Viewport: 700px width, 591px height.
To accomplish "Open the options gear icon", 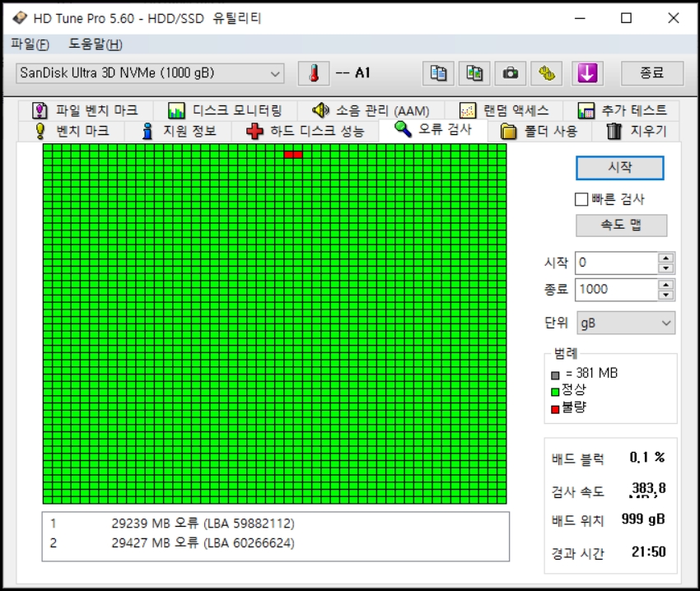I will click(x=547, y=73).
